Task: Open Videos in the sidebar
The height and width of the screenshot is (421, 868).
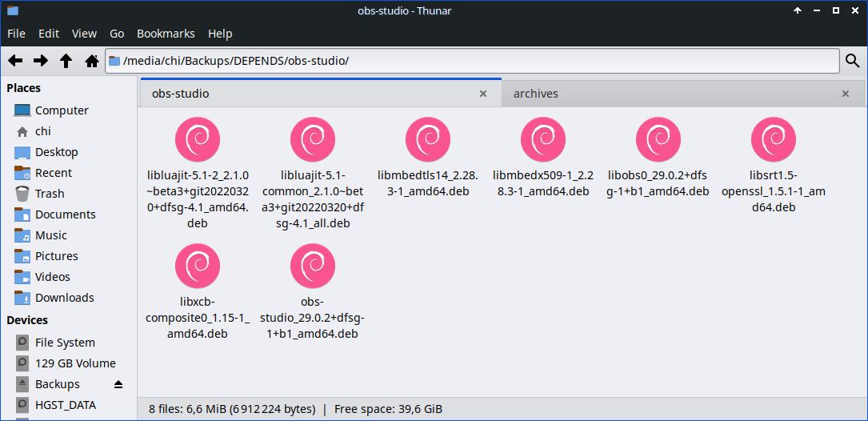Action: (69, 276)
